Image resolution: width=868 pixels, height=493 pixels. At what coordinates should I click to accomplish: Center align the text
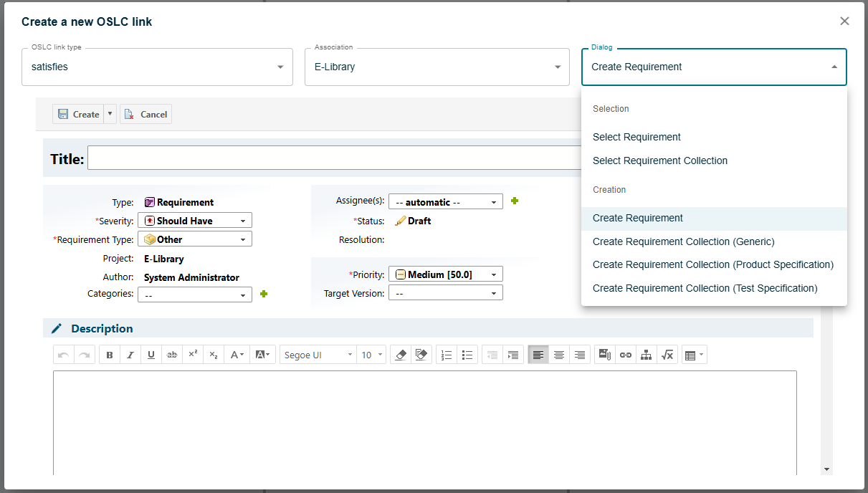pyautogui.click(x=559, y=355)
